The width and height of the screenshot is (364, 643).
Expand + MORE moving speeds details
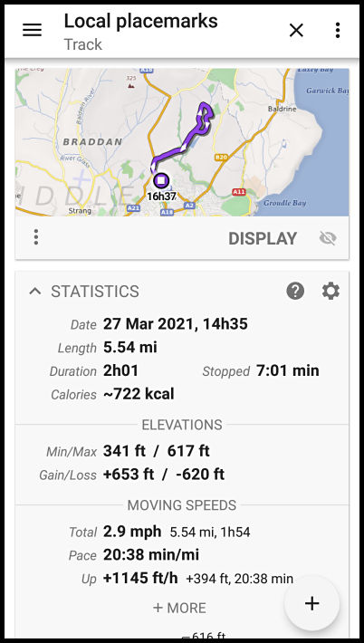pos(179,608)
